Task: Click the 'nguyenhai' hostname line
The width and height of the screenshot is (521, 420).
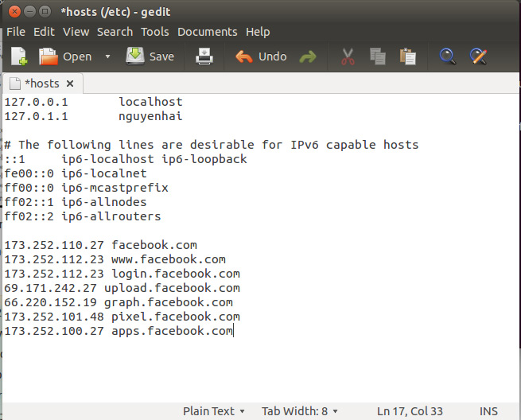Action: pyautogui.click(x=93, y=116)
